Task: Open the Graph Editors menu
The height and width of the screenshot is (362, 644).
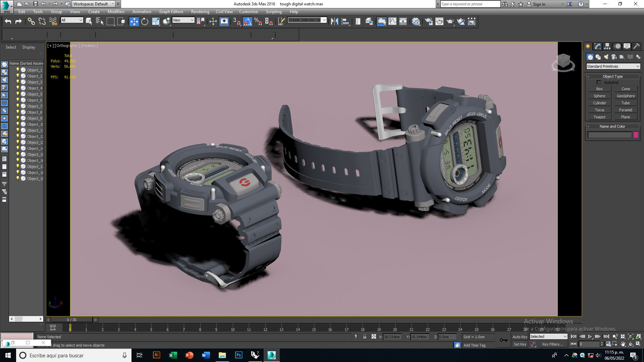Action: (171, 12)
